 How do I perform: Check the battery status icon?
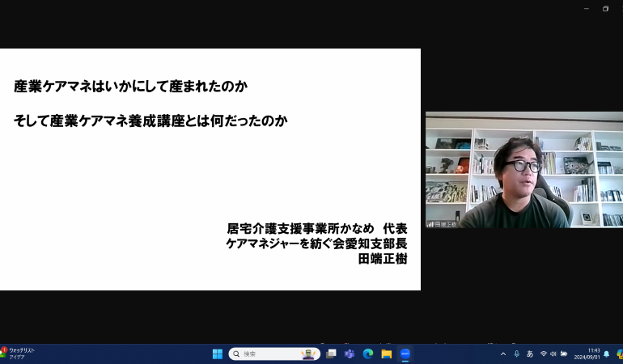[x=564, y=354]
